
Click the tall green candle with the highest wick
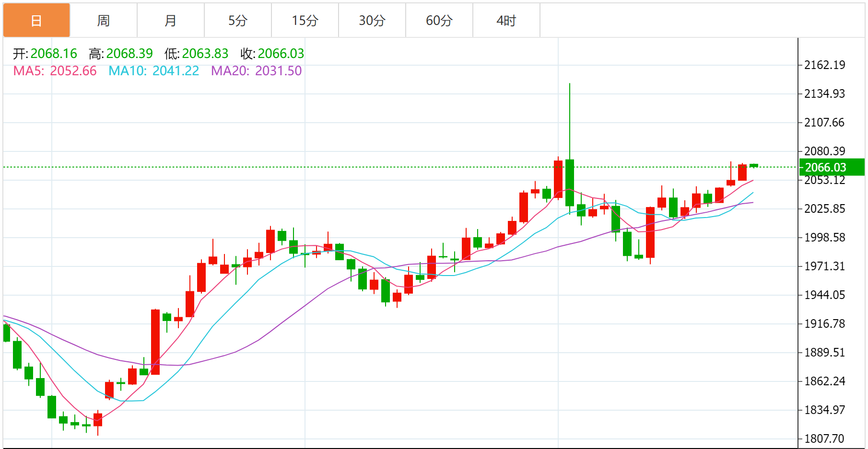click(570, 183)
